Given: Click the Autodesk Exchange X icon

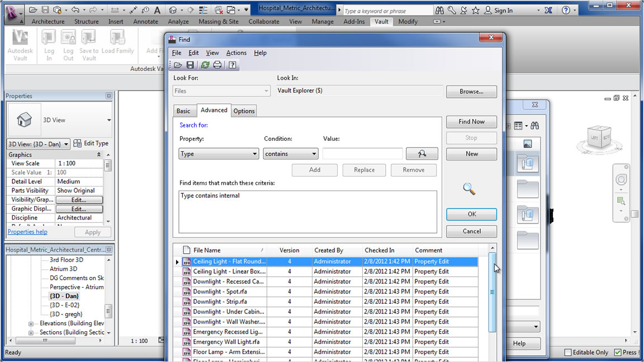Looking at the screenshot, I should coord(548,11).
